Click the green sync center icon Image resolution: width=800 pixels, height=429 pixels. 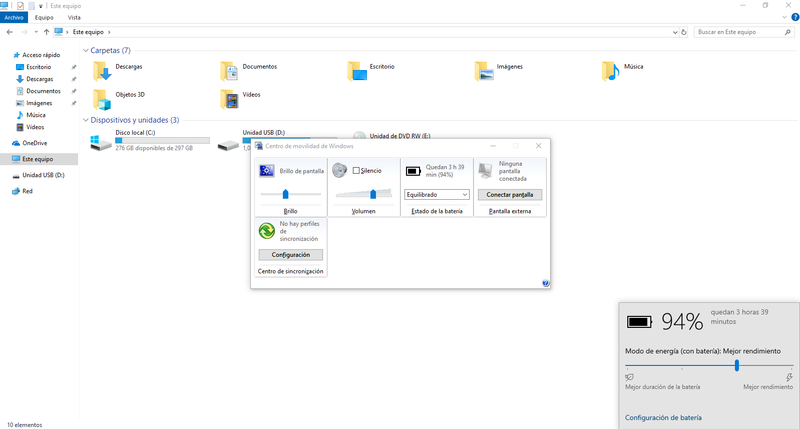(267, 231)
